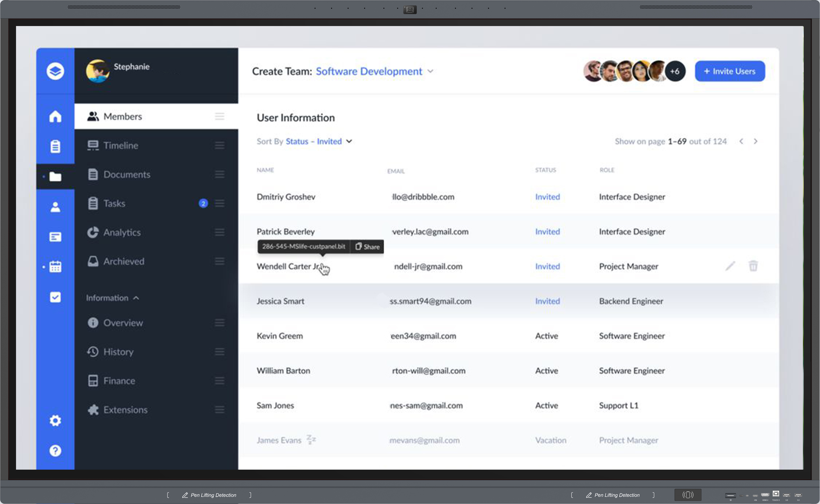Open the Members menu item
The width and height of the screenshot is (820, 504).
(x=156, y=116)
